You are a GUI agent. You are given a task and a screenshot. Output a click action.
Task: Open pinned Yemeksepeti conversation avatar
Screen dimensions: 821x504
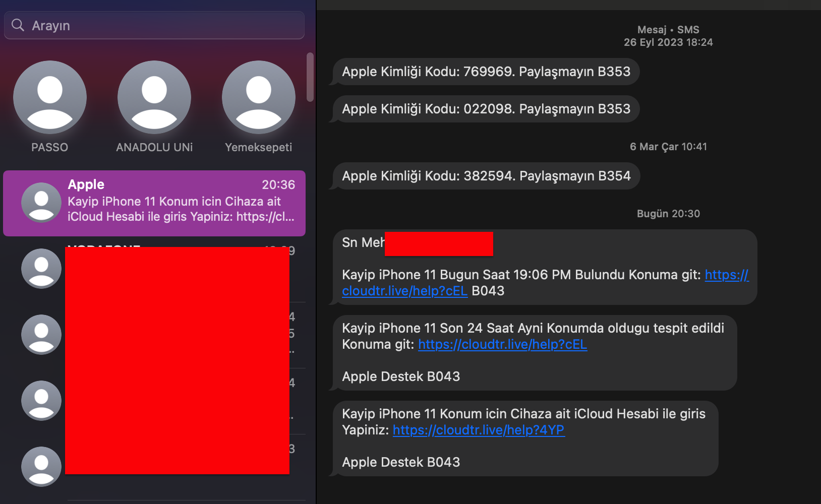(x=259, y=97)
